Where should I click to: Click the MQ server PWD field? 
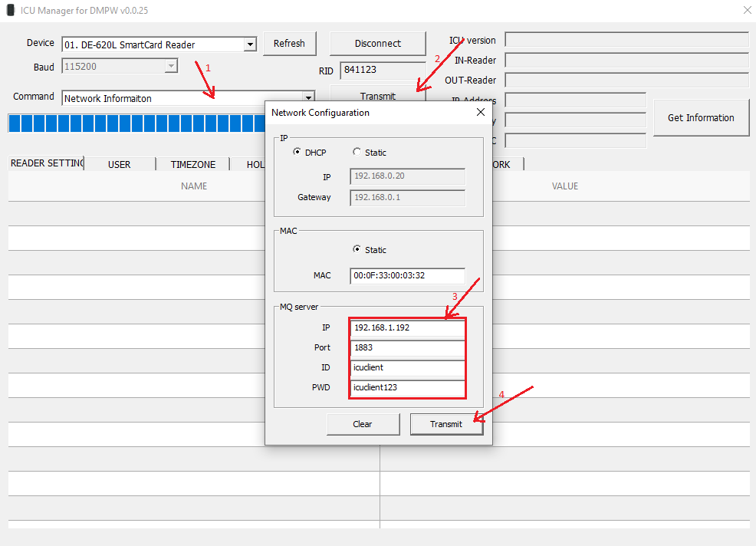[x=407, y=387]
